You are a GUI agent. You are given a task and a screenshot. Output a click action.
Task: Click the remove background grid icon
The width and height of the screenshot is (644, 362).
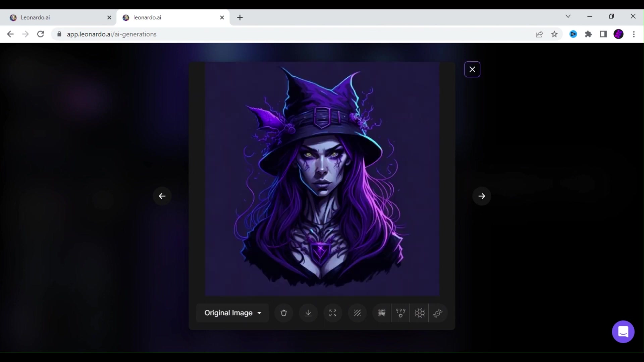click(x=382, y=313)
